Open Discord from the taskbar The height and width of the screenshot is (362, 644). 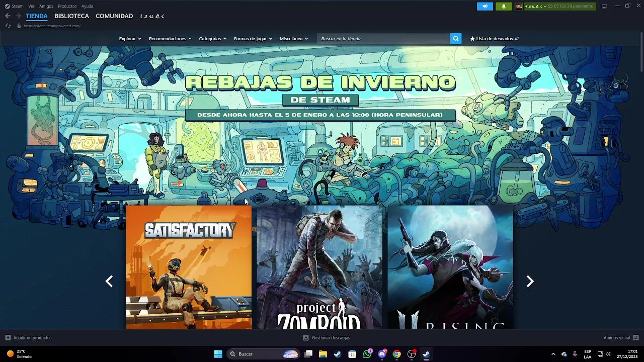(382, 354)
